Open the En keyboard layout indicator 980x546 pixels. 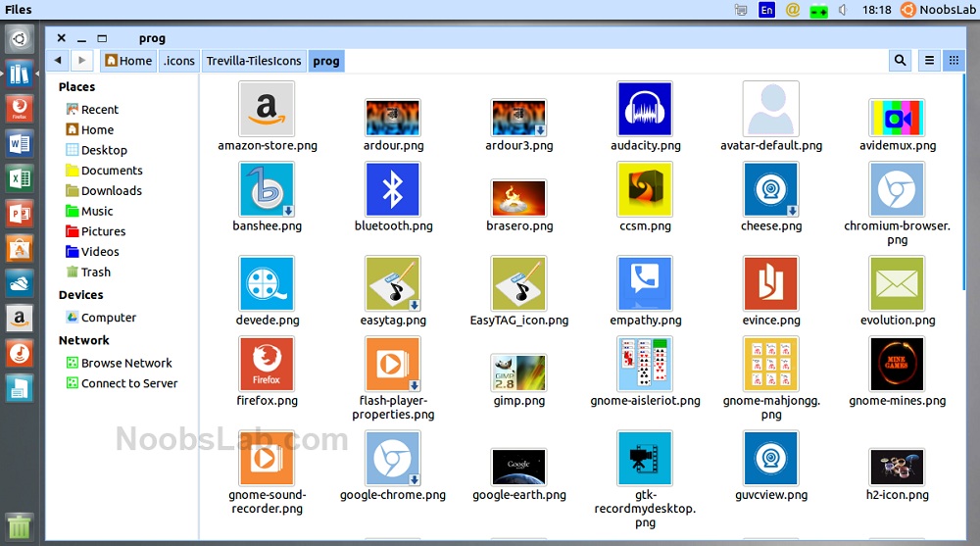click(x=766, y=10)
